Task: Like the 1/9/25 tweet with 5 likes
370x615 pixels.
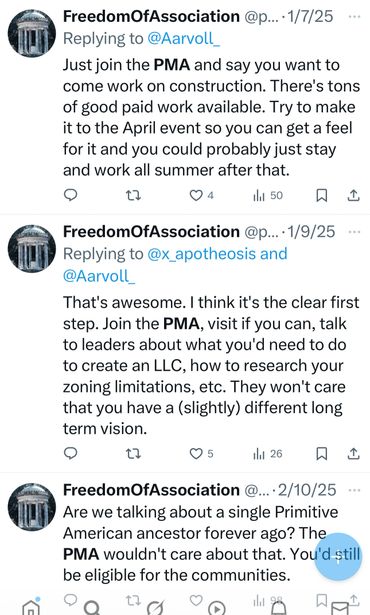Action: [201, 453]
